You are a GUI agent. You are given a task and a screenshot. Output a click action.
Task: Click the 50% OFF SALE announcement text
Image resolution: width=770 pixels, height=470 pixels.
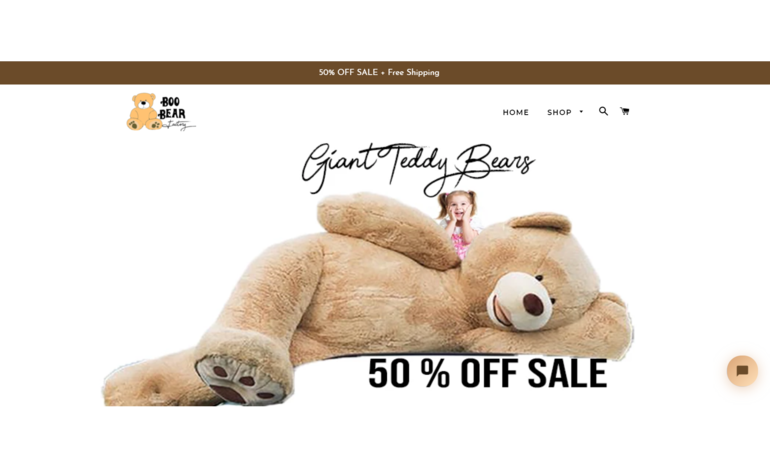coord(348,72)
